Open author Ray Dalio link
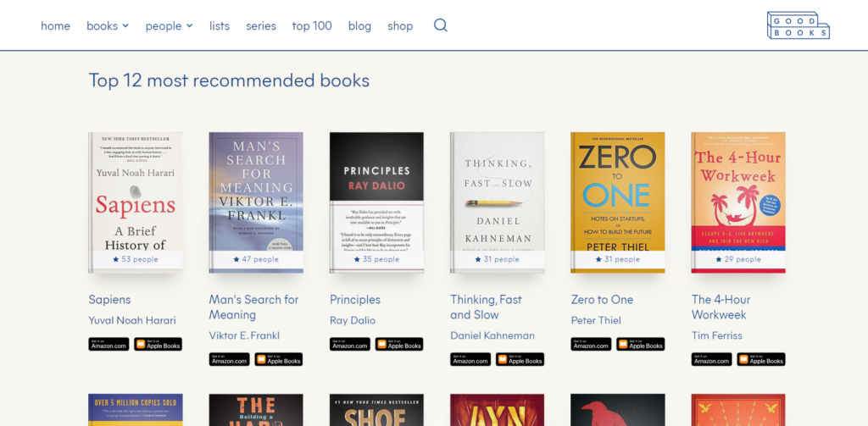 [353, 320]
